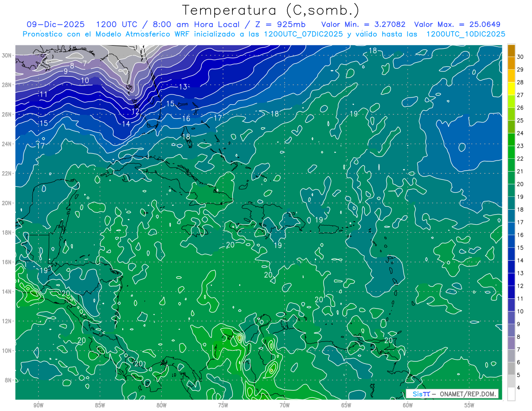Click the "1200 UTC" time in the header
Screen dimensions: 532x411
(117, 24)
